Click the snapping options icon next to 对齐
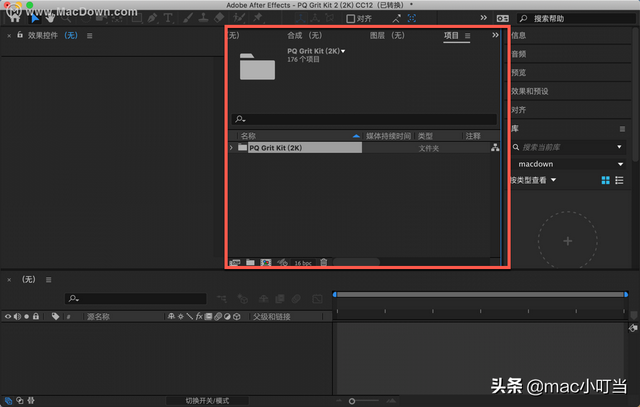 point(396,18)
